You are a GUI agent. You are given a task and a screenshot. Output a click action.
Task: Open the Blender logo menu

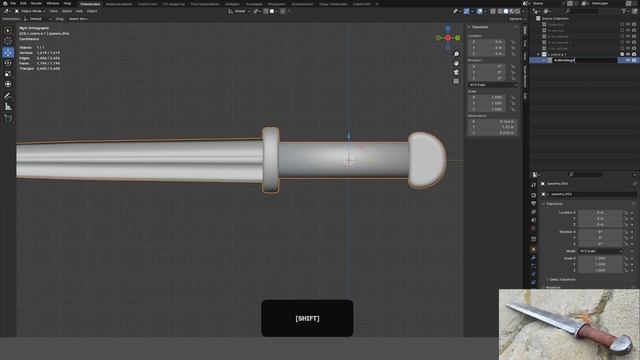pos(4,3)
